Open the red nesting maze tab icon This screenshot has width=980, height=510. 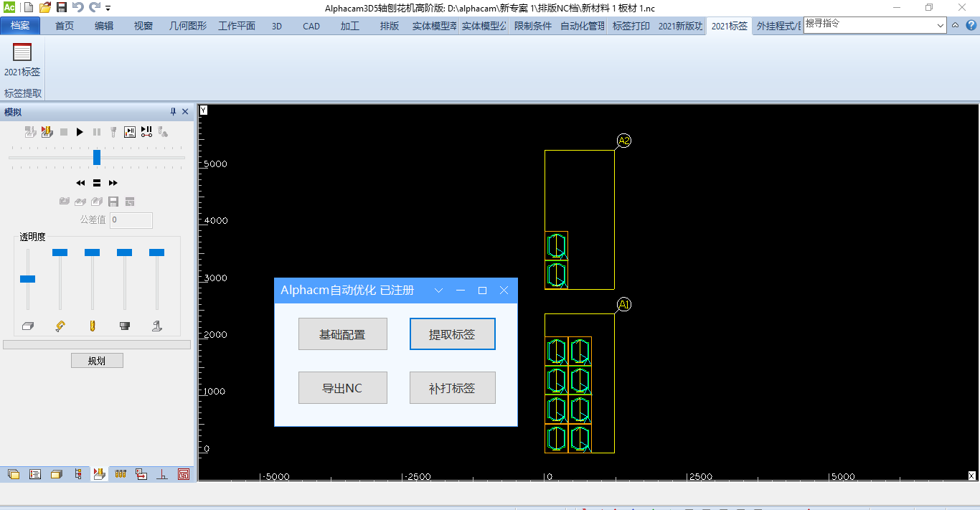click(184, 474)
